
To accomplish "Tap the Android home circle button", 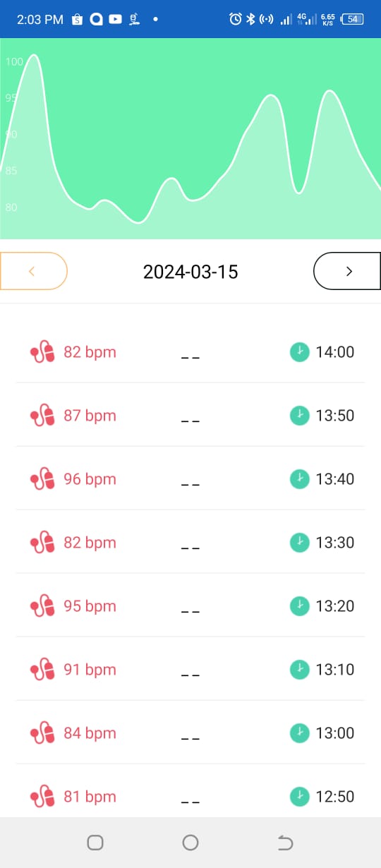I will pos(190,843).
